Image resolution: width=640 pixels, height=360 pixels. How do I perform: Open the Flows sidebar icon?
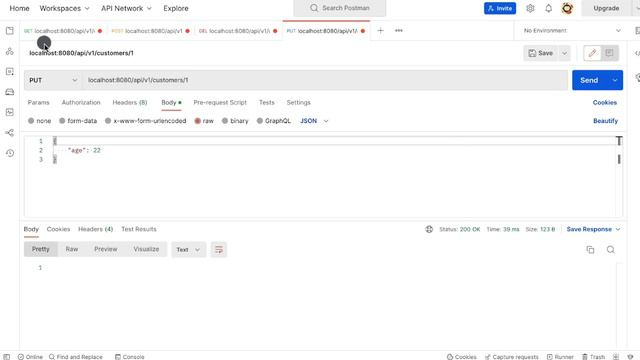(9, 133)
